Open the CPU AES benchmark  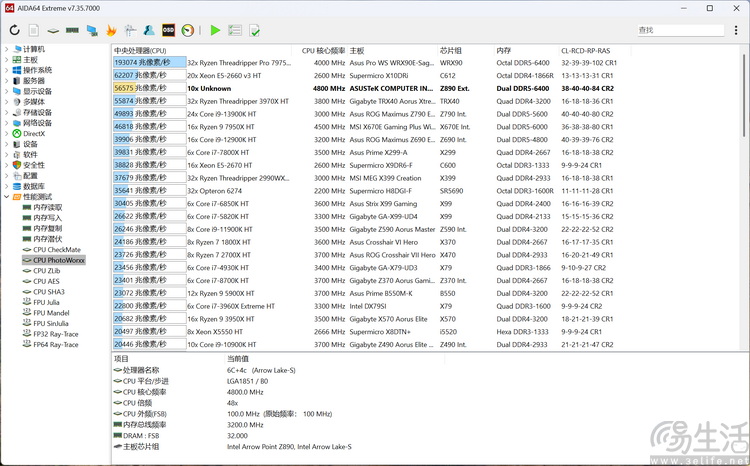click(46, 281)
